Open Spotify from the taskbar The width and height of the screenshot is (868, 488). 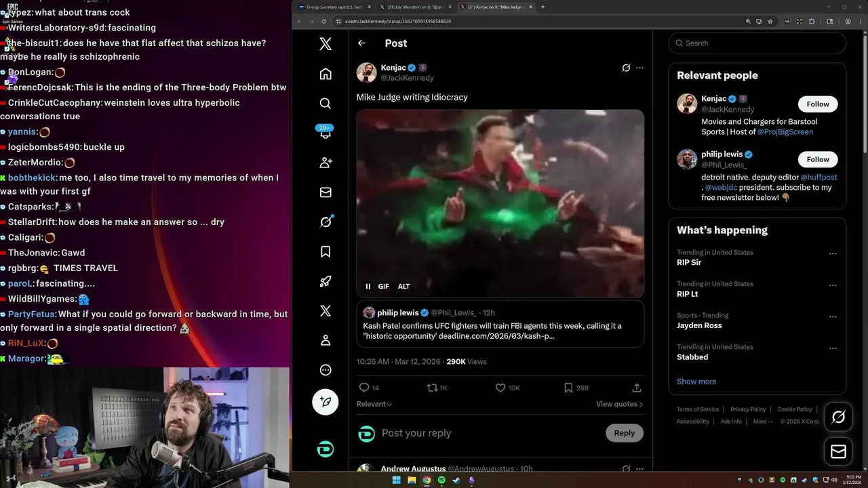pos(441,480)
